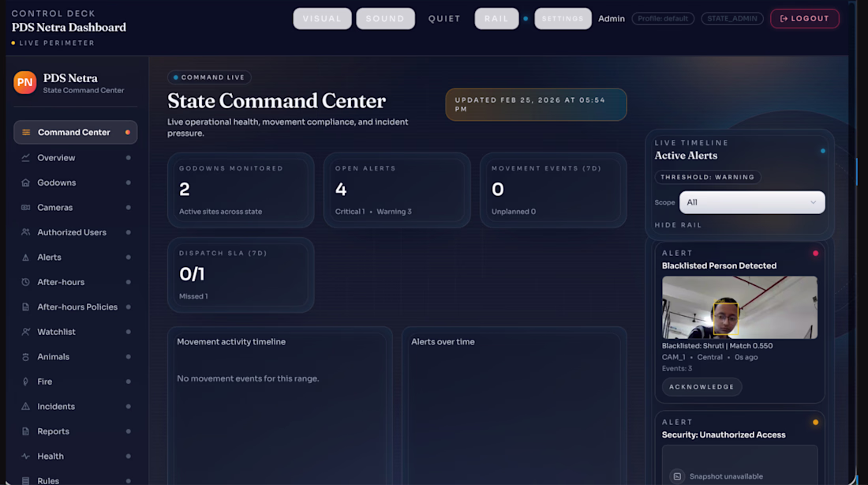The width and height of the screenshot is (868, 485).
Task: Click the Snapshot unavailable image icon
Action: click(x=677, y=476)
